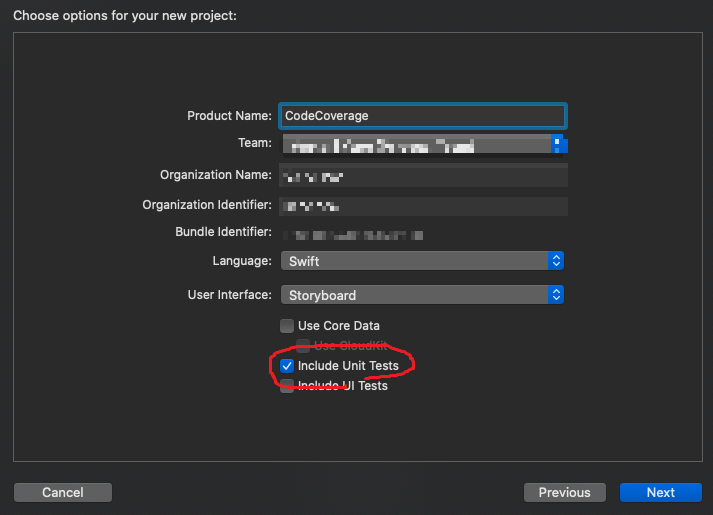The width and height of the screenshot is (713, 515).
Task: Click the Organization Identifier label
Action: [207, 205]
